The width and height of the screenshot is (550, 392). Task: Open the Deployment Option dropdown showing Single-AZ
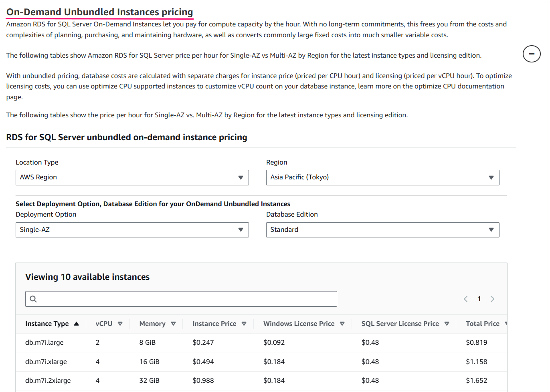coord(132,230)
